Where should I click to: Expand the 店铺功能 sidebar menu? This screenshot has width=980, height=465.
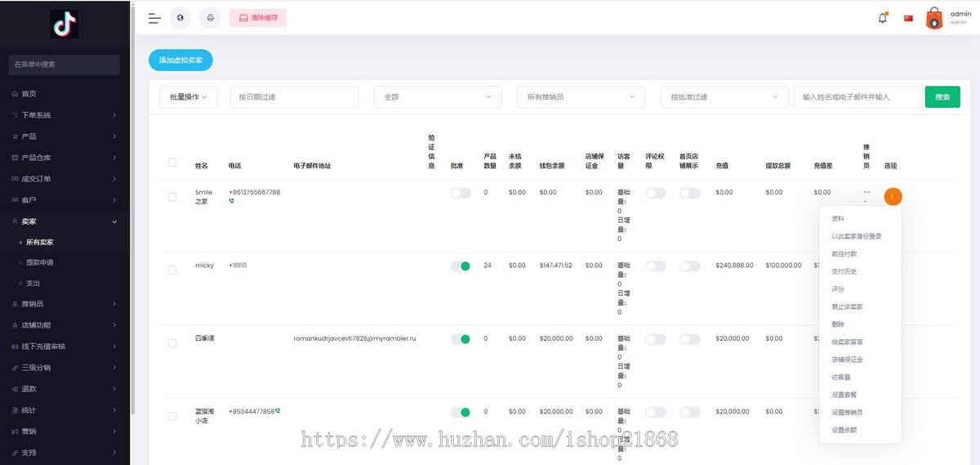tap(114, 325)
